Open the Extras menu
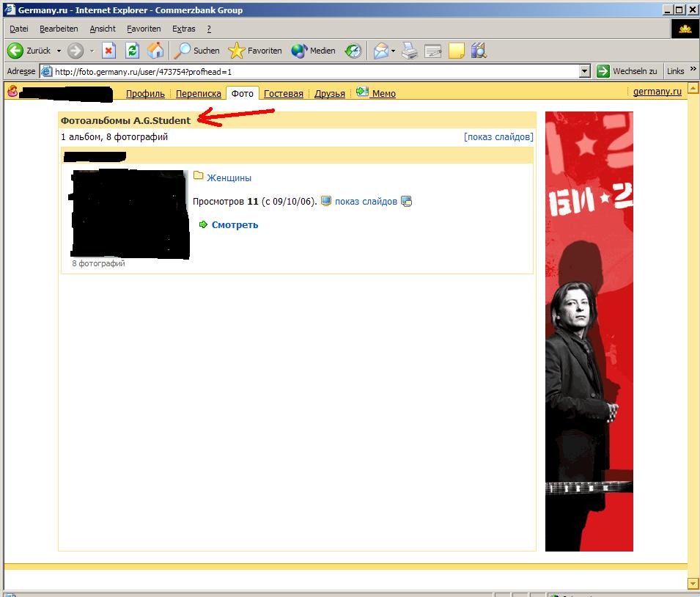Viewport: 700px width, 597px height. [183, 29]
